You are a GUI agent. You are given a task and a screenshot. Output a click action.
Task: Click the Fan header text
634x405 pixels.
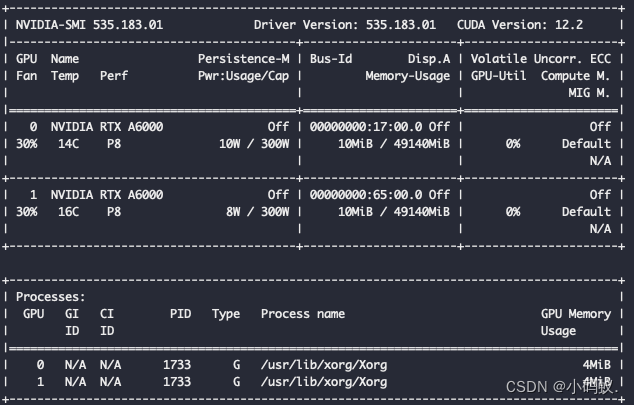[26, 76]
